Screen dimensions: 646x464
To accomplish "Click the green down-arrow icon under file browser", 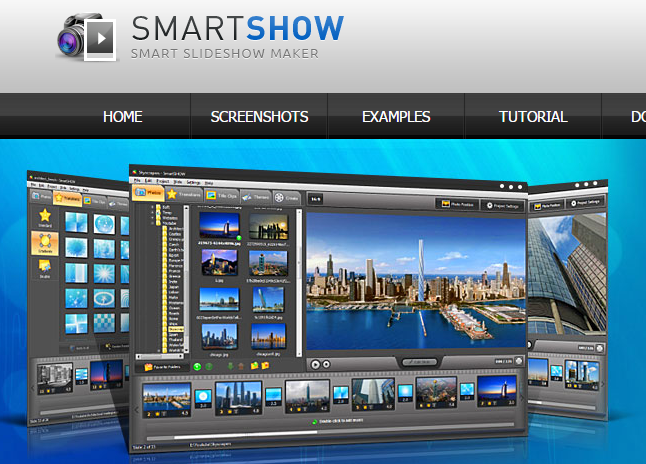I will pos(230,366).
